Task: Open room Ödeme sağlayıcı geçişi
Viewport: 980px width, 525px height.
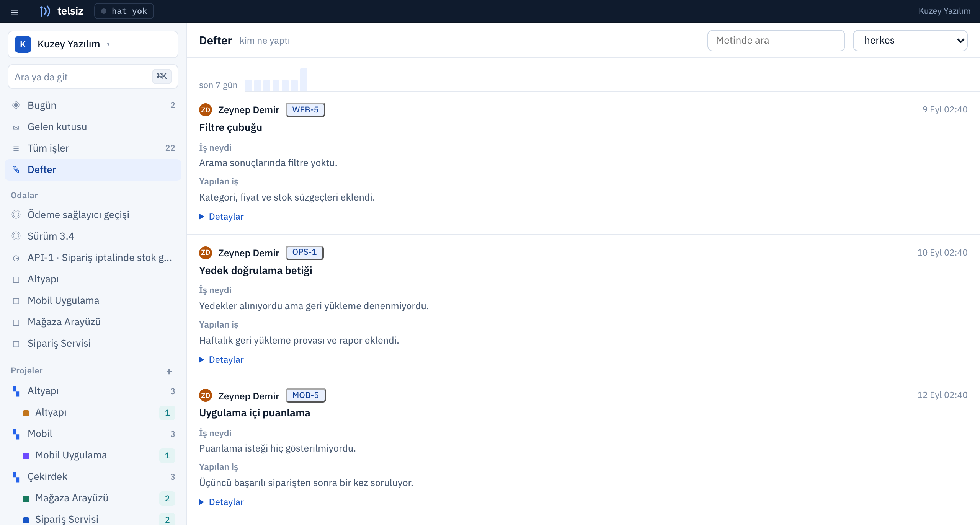Action: tap(93, 215)
